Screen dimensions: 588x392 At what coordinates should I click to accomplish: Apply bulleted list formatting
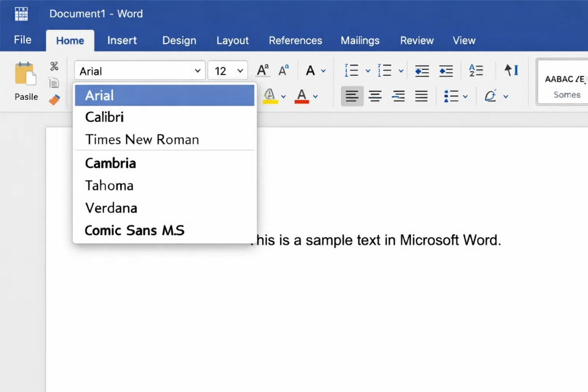(352, 70)
